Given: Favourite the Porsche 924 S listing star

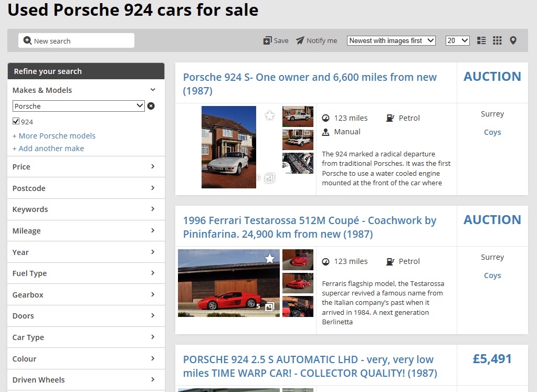Looking at the screenshot, I should pos(269,115).
